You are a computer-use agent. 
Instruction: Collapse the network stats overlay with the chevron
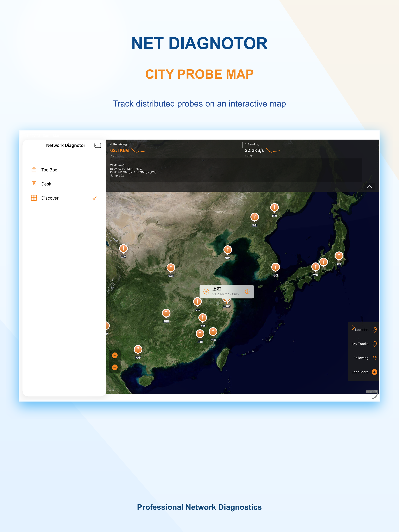tap(369, 187)
